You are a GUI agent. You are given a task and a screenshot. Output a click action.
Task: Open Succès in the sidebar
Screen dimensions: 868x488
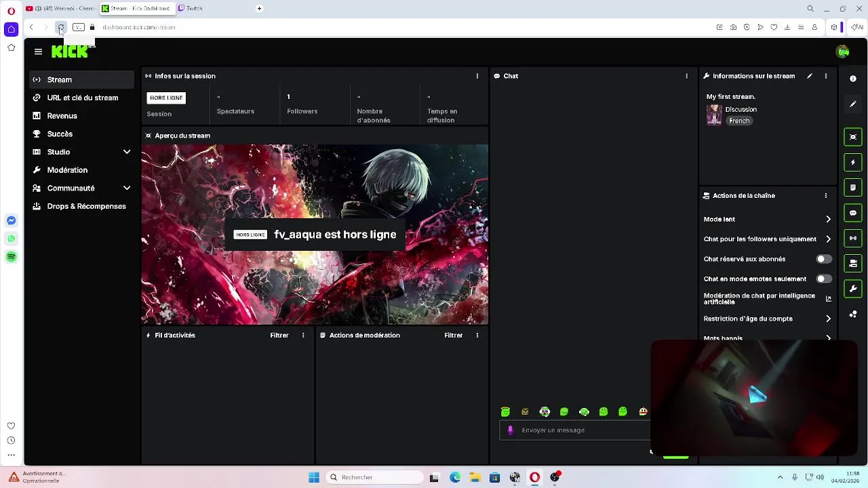(82, 134)
